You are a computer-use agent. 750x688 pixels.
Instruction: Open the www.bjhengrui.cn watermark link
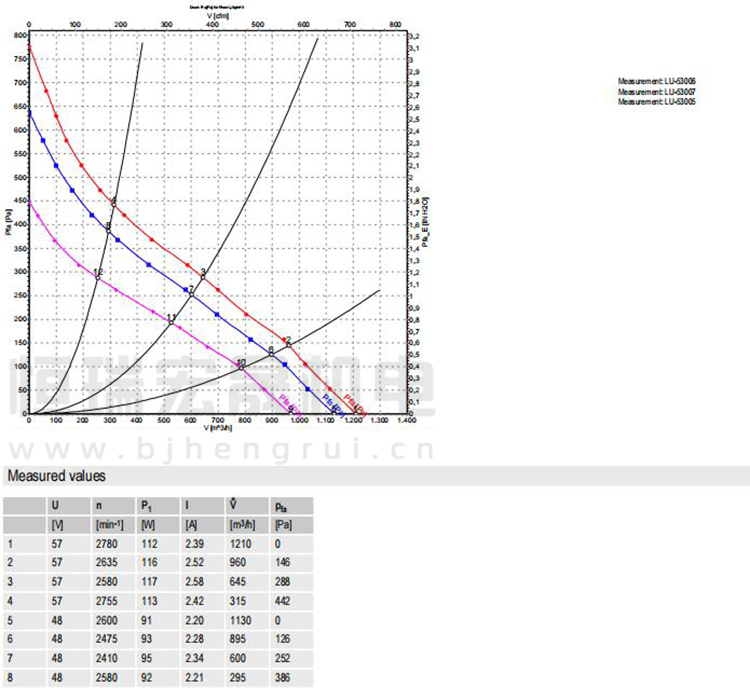(x=219, y=446)
